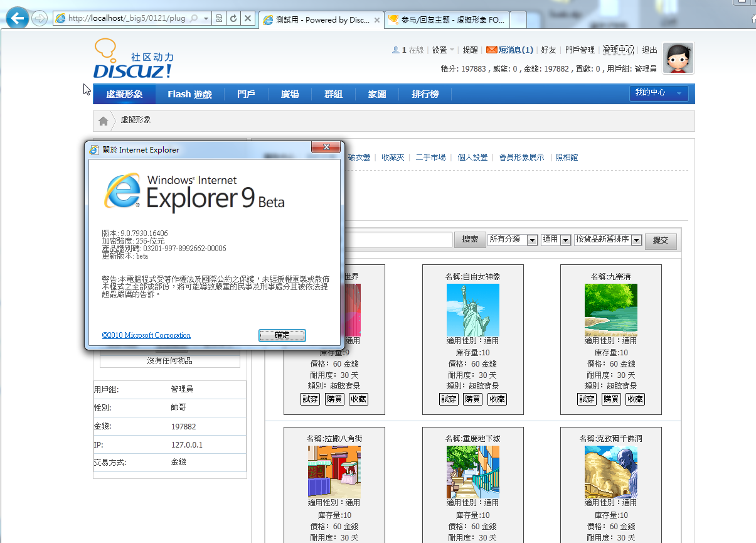
Task: Click the 九寨溝 item thumbnail
Action: (x=611, y=310)
